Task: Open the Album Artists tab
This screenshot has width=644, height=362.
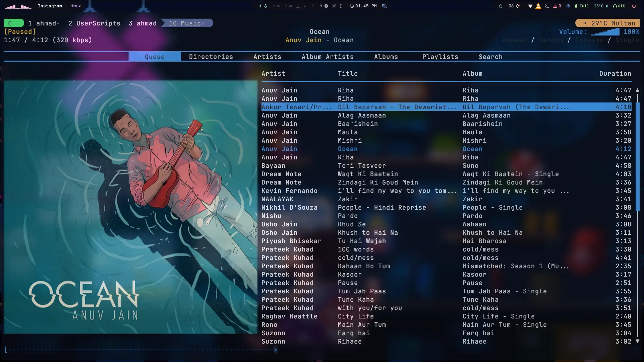Action: tap(327, 57)
